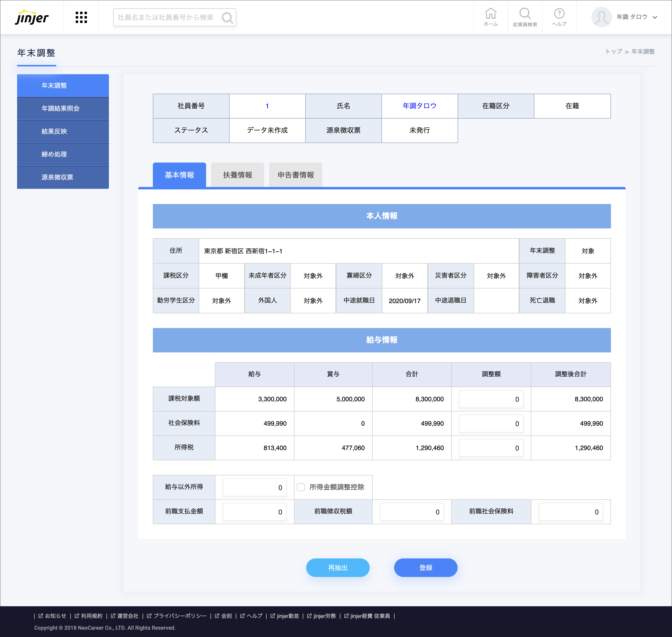Click the search magnifier icon in search box

[227, 18]
